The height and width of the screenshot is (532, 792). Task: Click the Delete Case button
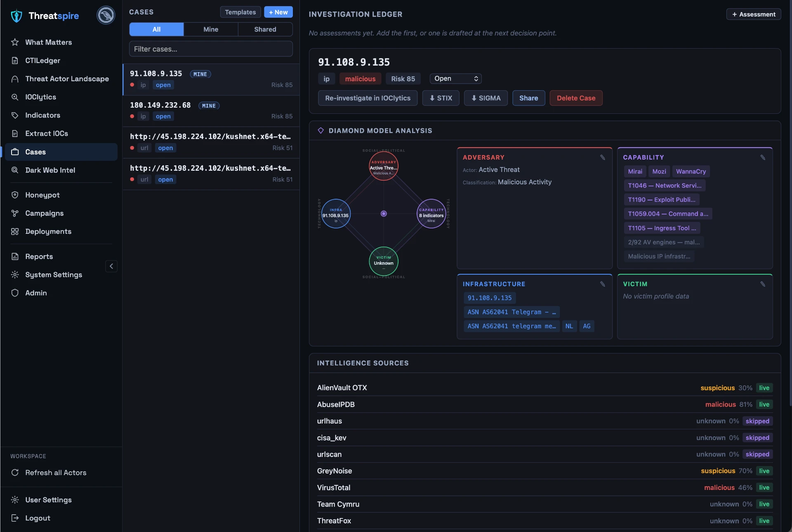click(x=576, y=98)
